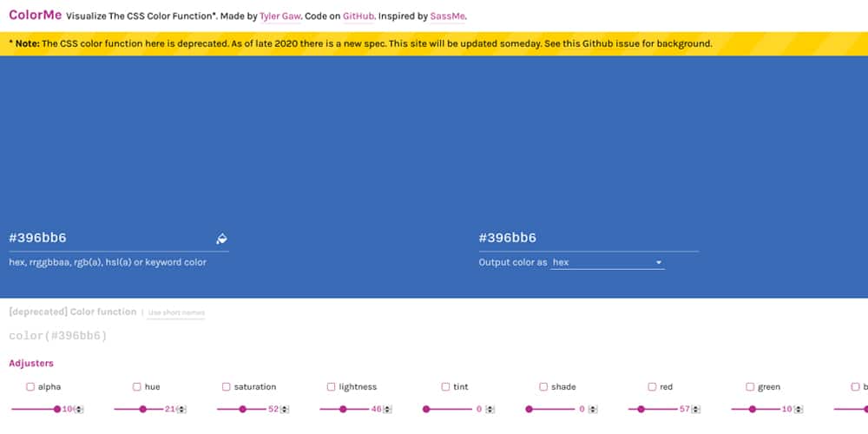Click the ColorMe site title
Image resolution: width=868 pixels, height=434 pixels.
[36, 15]
